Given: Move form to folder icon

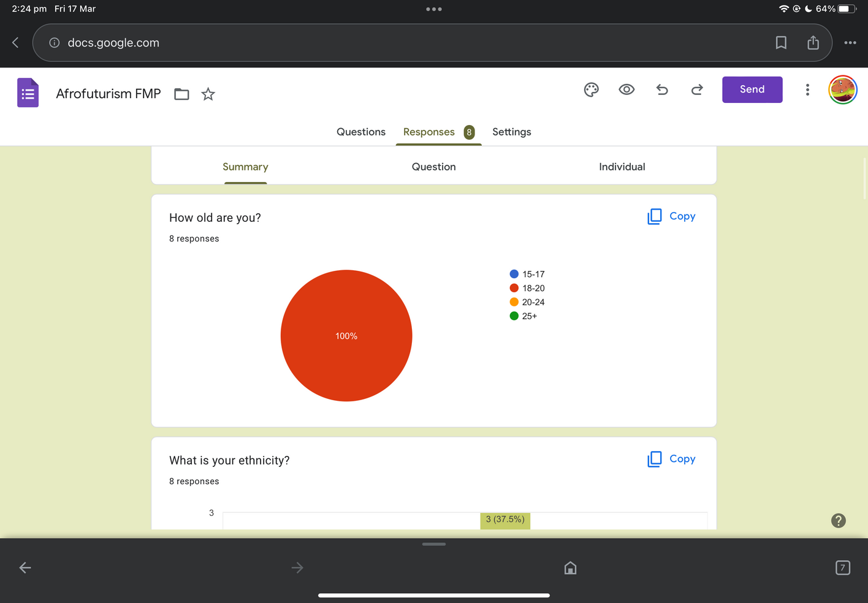Looking at the screenshot, I should click(181, 94).
